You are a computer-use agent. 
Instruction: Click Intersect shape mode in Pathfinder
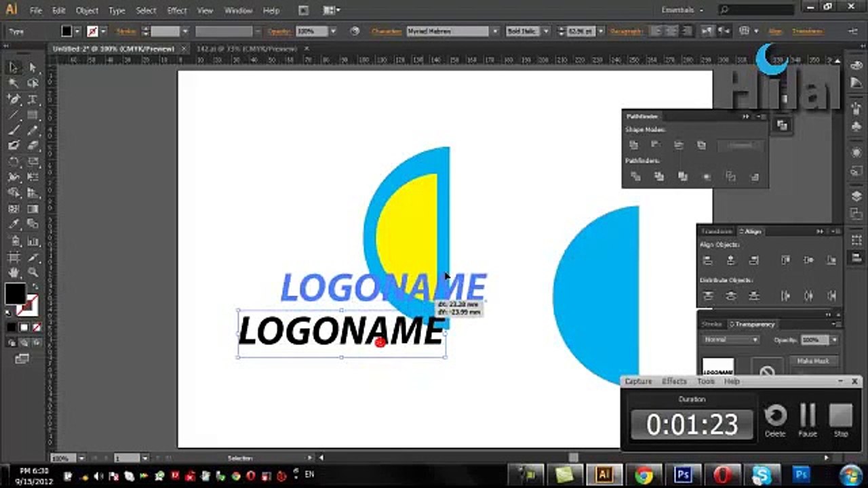click(x=678, y=145)
